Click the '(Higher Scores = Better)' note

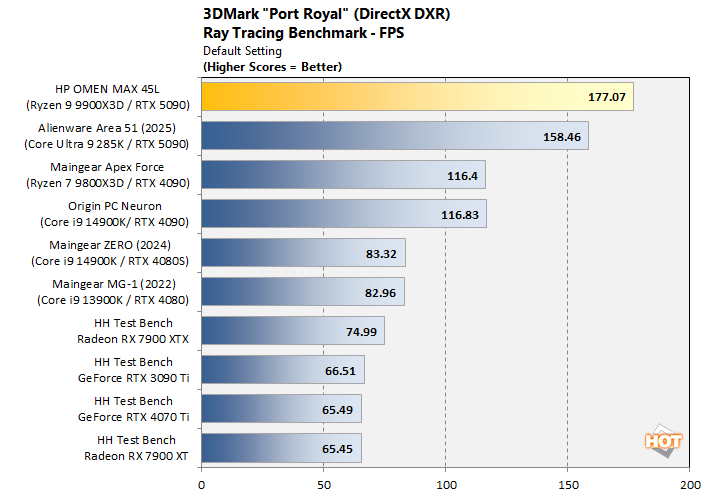coord(272,67)
